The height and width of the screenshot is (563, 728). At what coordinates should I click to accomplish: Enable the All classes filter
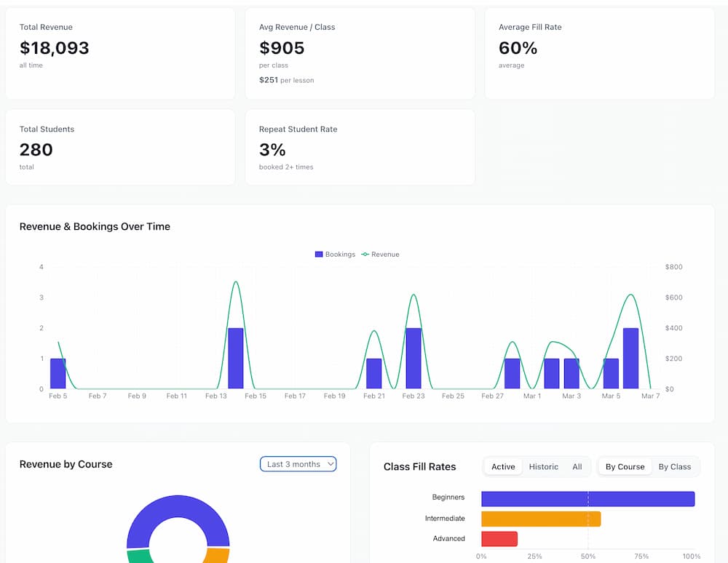tap(577, 466)
